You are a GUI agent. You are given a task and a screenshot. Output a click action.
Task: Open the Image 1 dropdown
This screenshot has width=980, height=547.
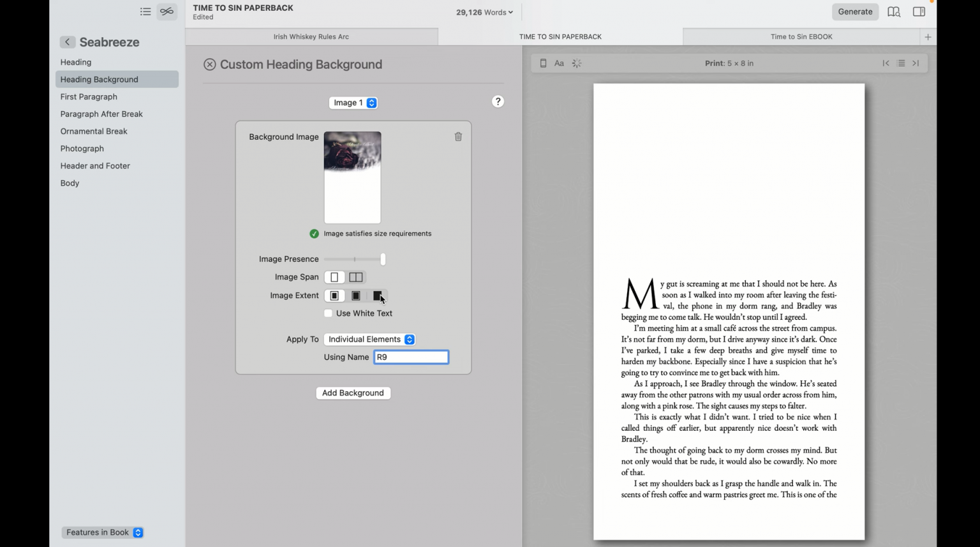[353, 102]
